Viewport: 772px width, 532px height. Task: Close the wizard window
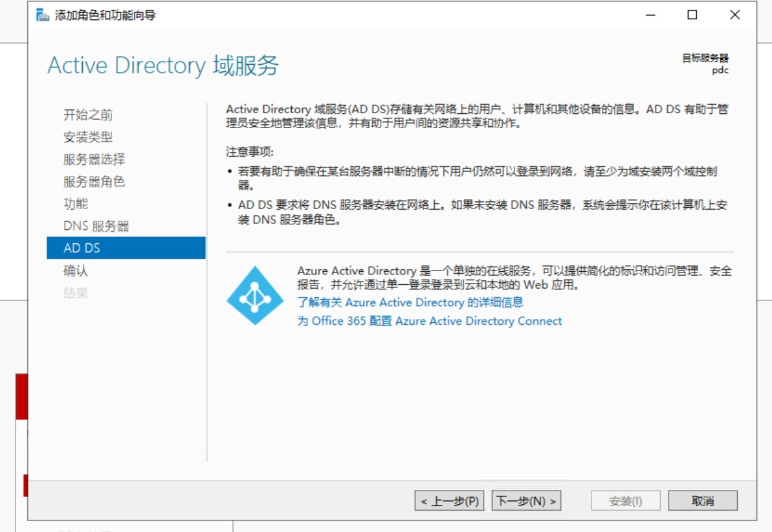[734, 15]
